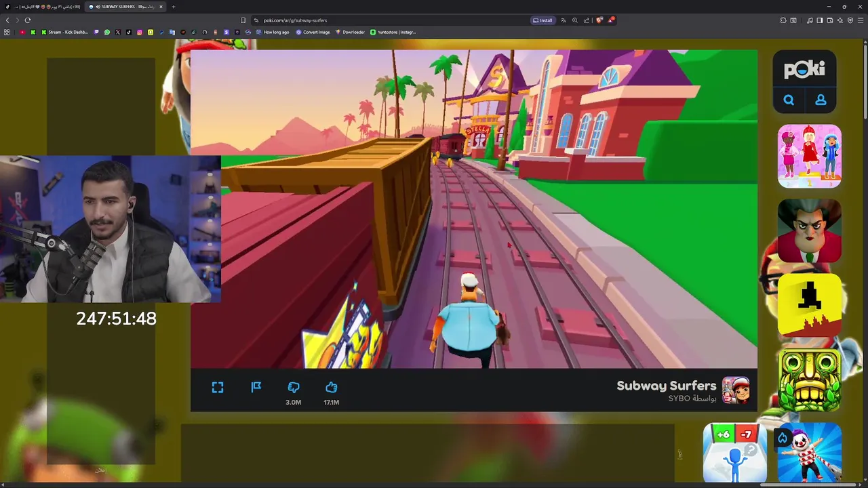Open site settings icon left of URL

[256, 20]
